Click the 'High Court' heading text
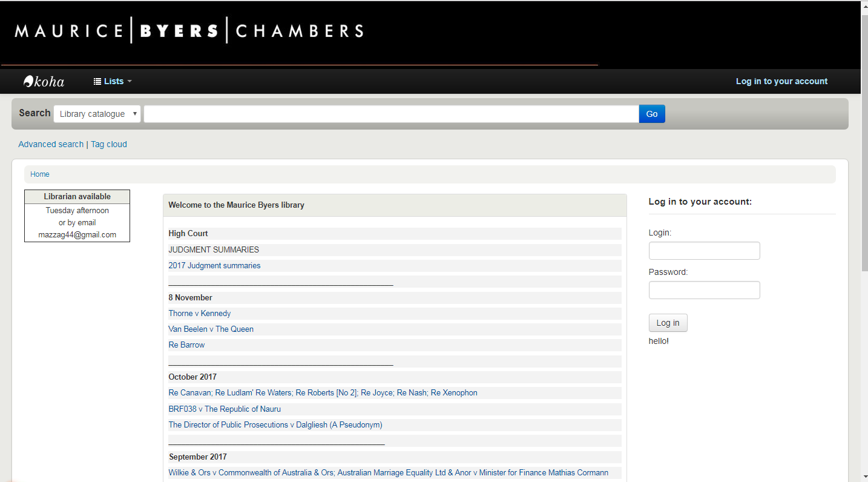Viewport: 868px width, 482px height. click(x=188, y=233)
